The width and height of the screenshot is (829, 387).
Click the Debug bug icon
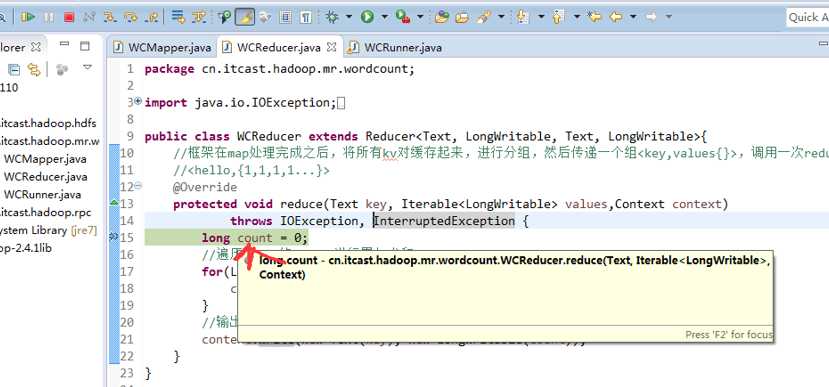pyautogui.click(x=331, y=17)
